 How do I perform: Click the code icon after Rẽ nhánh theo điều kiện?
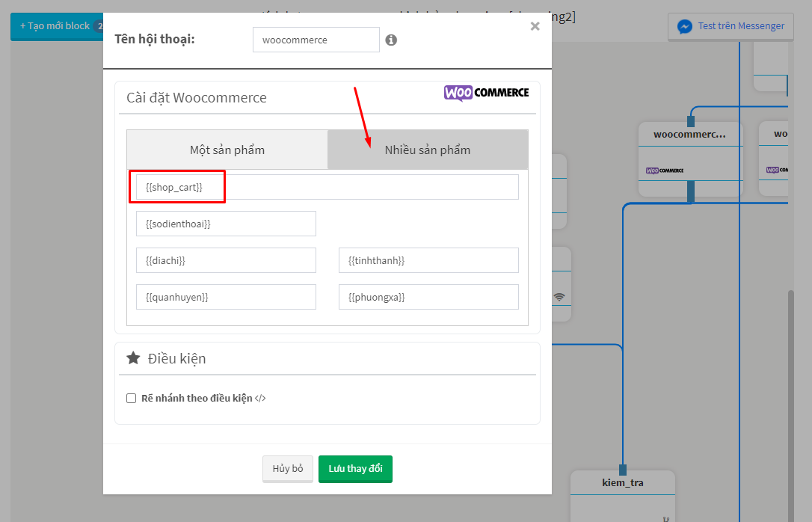point(260,399)
